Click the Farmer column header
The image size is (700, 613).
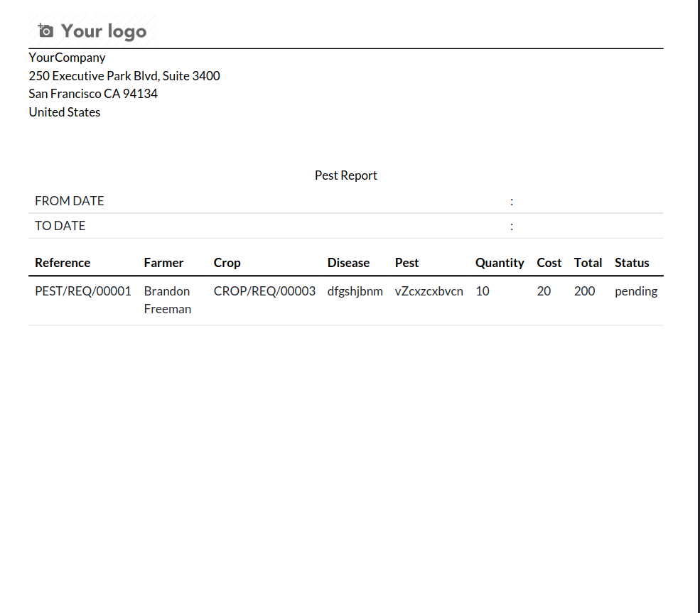pos(163,263)
